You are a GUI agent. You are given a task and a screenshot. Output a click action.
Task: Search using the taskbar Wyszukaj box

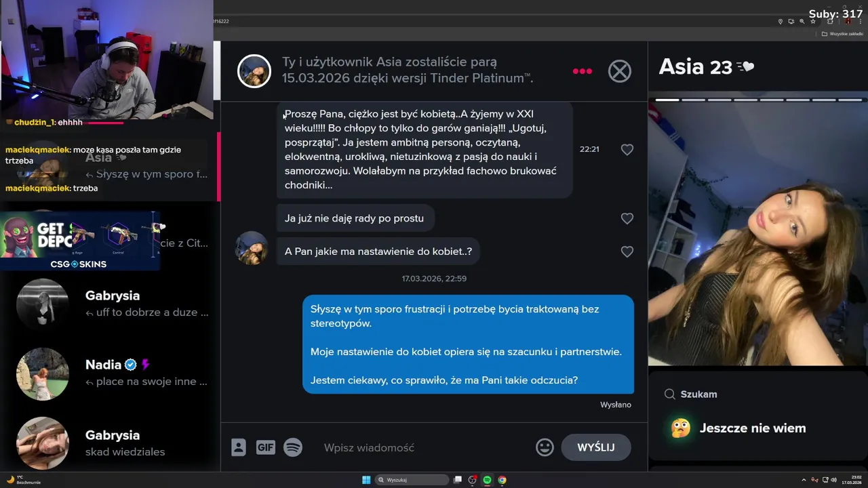click(412, 480)
